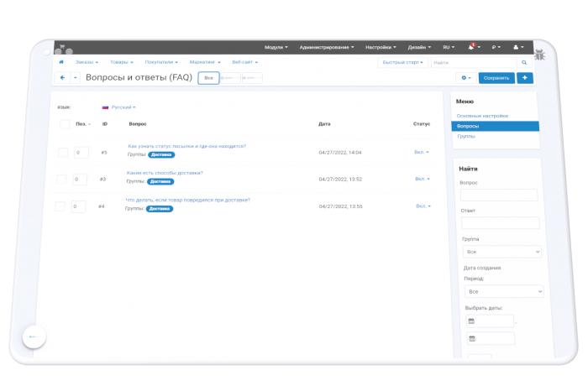
Task: Click the Статус column header
Action: tap(422, 124)
